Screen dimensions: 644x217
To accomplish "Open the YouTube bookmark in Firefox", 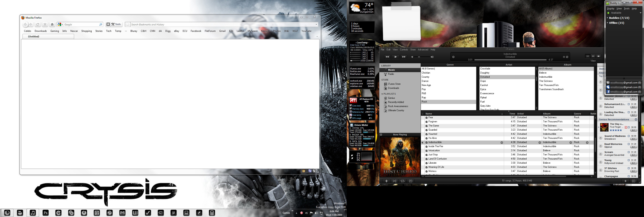I will tap(306, 31).
